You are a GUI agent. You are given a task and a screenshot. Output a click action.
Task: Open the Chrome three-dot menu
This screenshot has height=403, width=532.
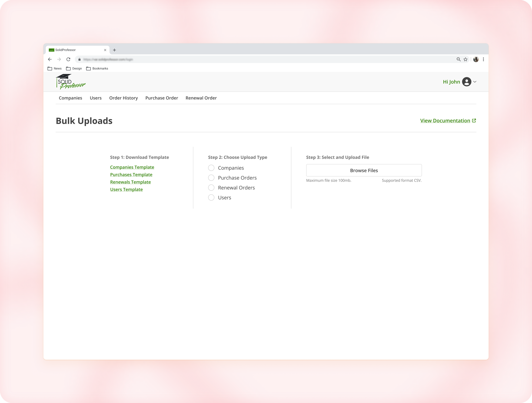coord(483,59)
